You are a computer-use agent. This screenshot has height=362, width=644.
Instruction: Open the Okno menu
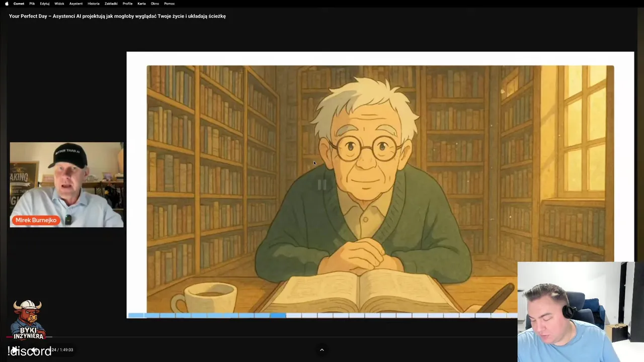click(155, 4)
